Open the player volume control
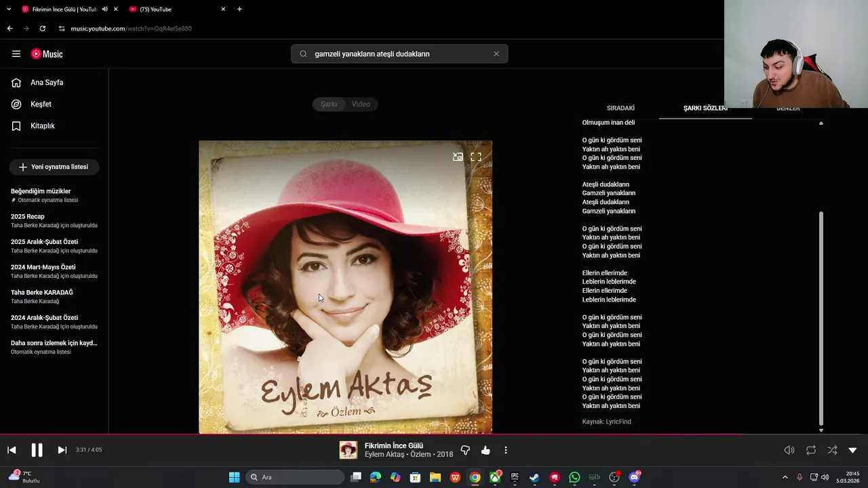 pos(789,450)
